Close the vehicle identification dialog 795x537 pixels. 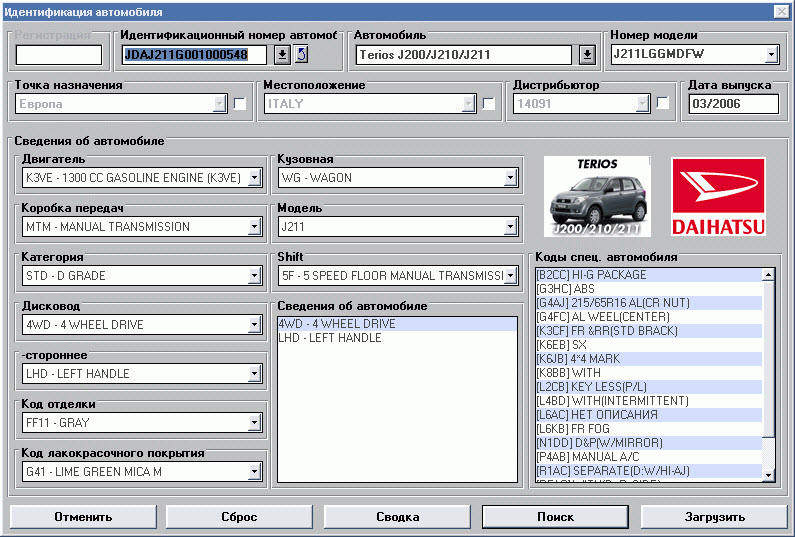pyautogui.click(x=781, y=11)
